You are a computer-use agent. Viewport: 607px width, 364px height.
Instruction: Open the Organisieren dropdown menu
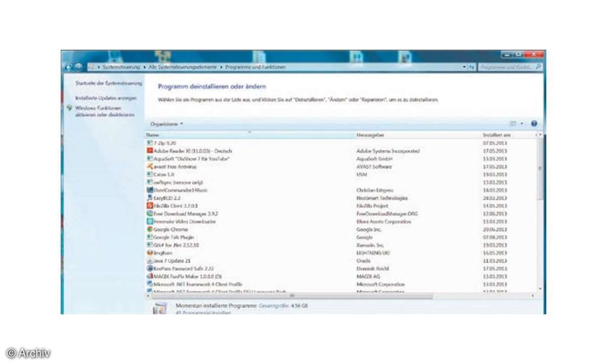tap(166, 124)
